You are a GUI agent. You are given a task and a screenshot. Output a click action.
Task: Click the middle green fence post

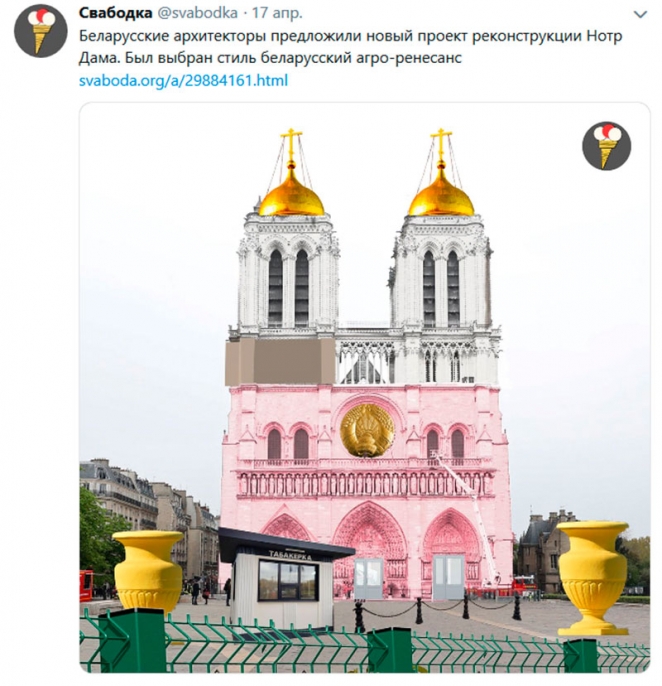click(390, 651)
